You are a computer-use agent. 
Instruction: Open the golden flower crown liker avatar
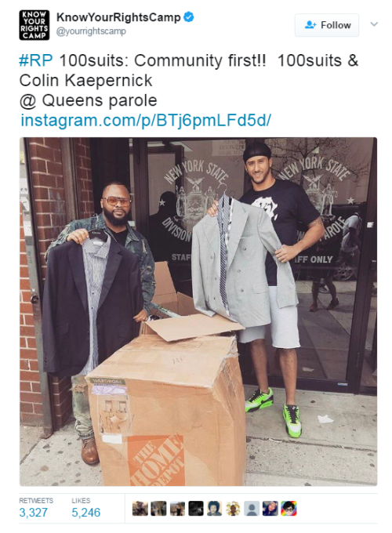233,509
